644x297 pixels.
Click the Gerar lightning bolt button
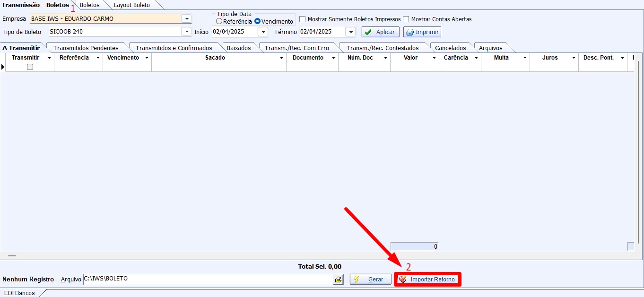coord(370,280)
